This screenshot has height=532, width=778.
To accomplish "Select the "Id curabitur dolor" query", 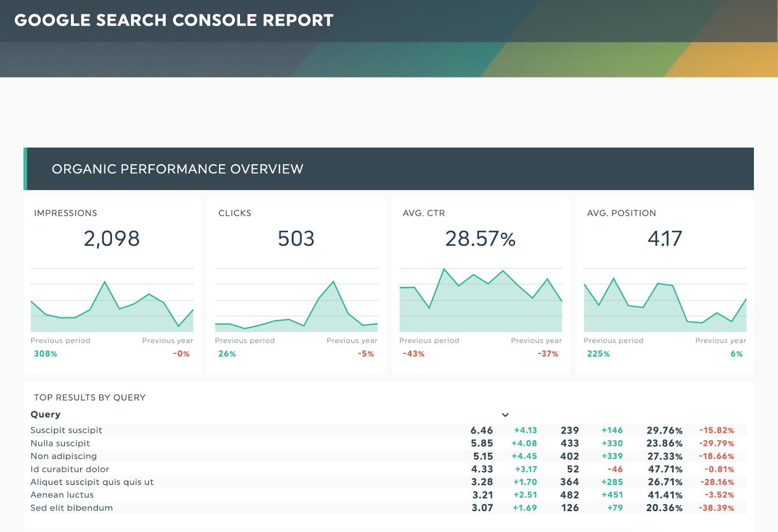I will click(x=70, y=469).
